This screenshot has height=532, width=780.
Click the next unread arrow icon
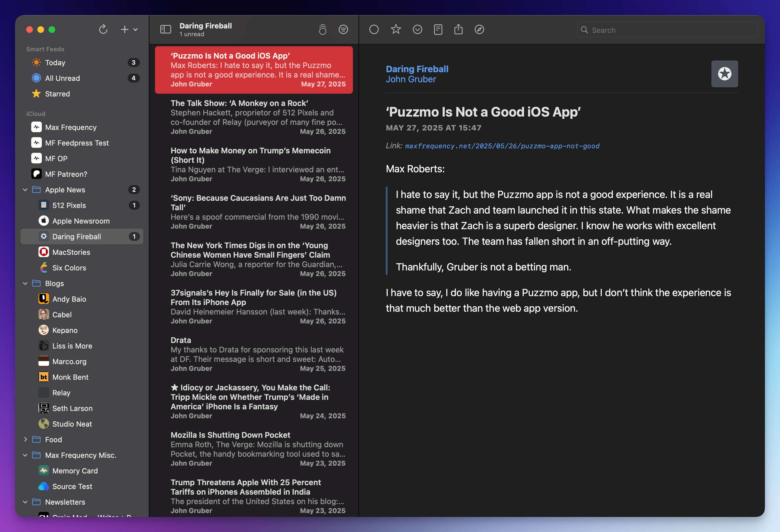(x=417, y=30)
